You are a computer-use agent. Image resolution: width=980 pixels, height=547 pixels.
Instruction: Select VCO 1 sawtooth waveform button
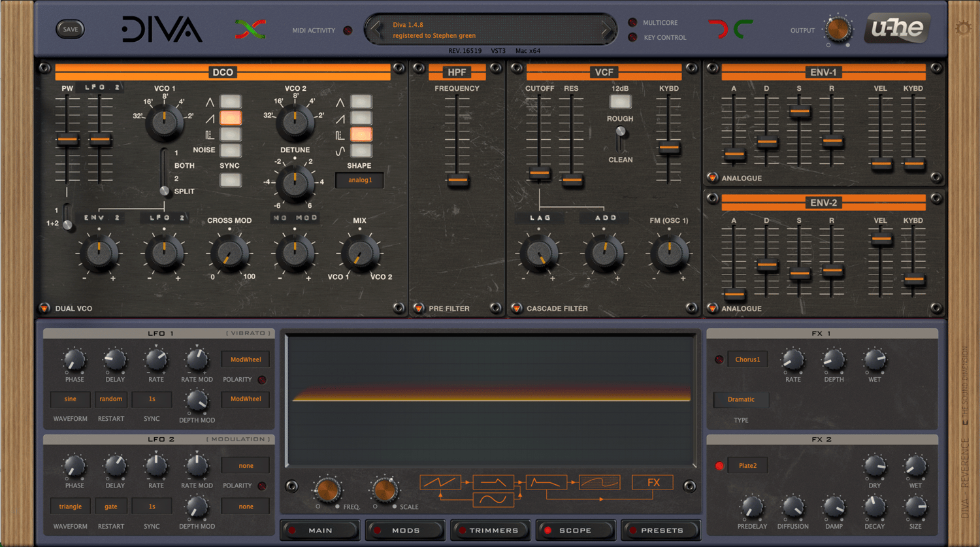[x=230, y=118]
